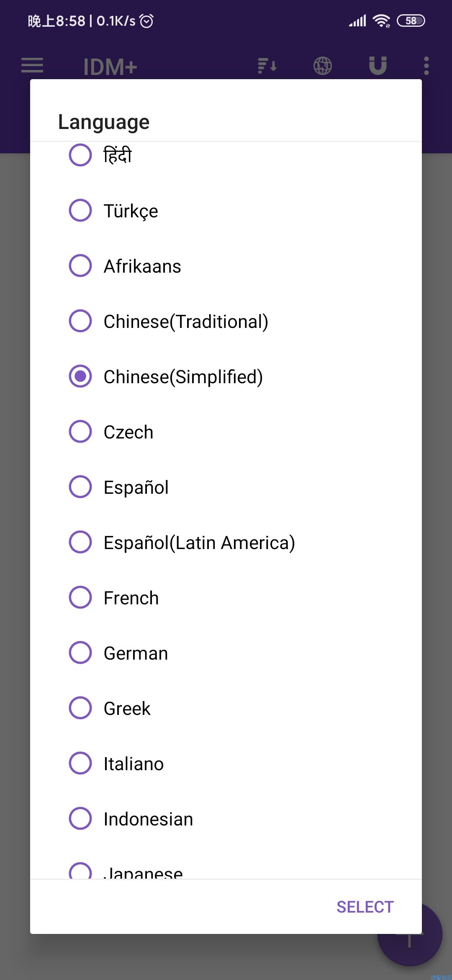Confirm with the SELECT button
Viewport: 452px width, 980px height.
[365, 907]
